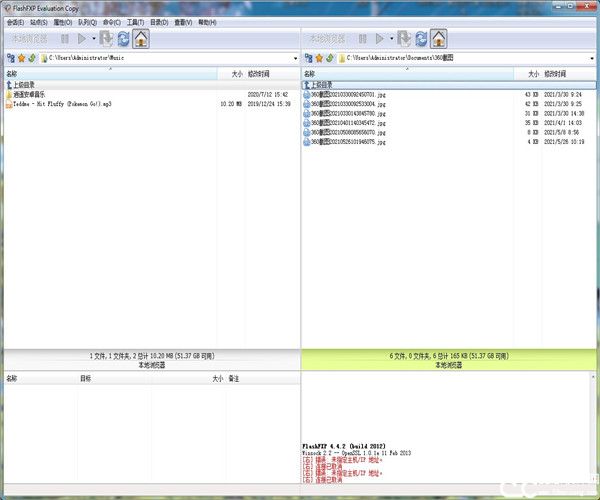Sort right pane by 修改时间 column header

pyautogui.click(x=557, y=74)
